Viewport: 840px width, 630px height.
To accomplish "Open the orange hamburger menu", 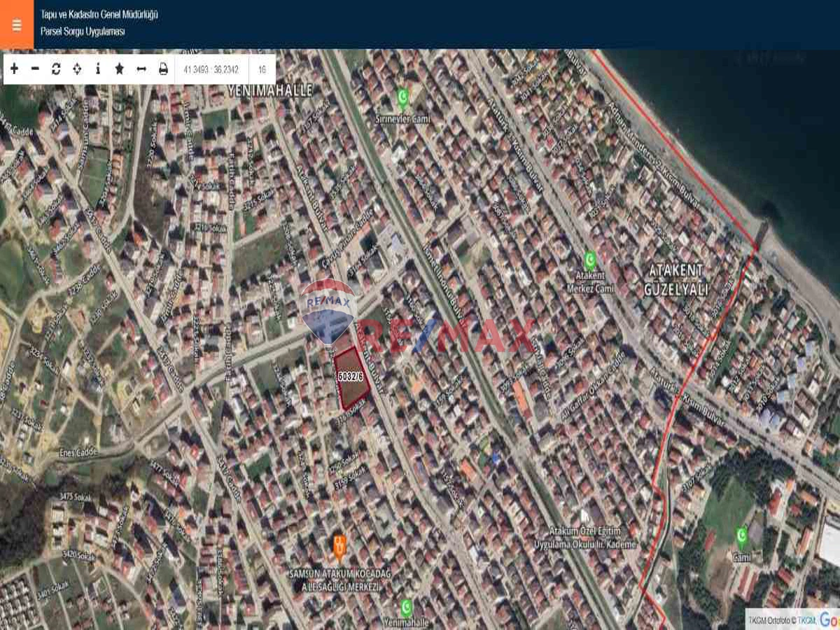I will click(17, 24).
